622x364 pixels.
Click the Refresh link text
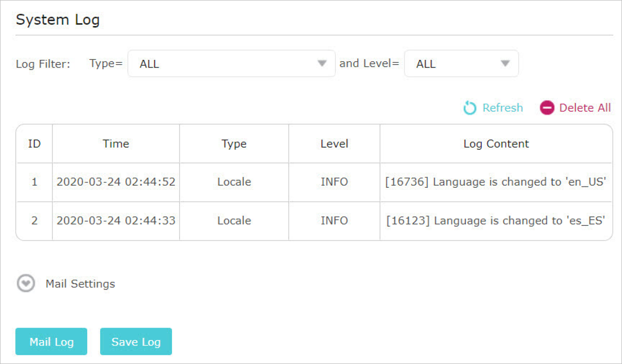[x=503, y=108]
